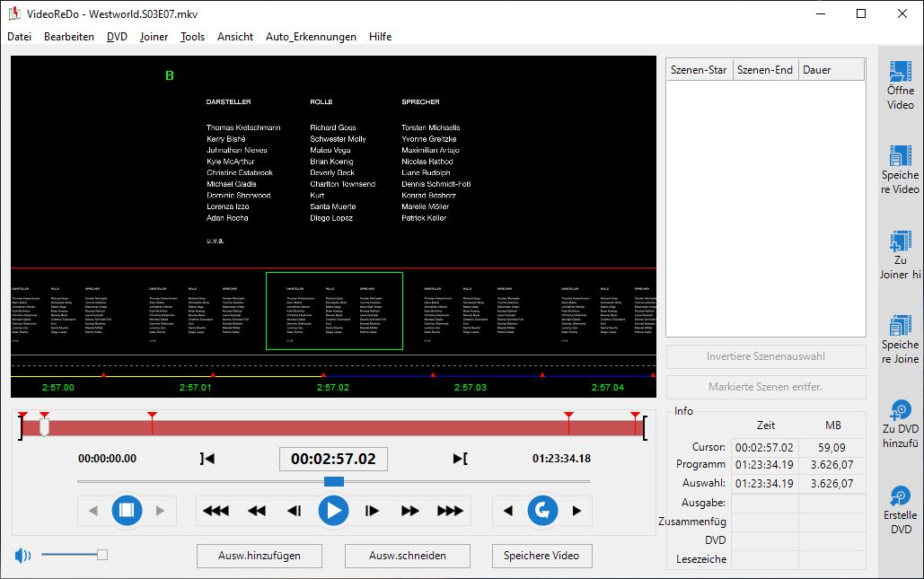
Task: Step one frame forward
Action: [x=372, y=511]
